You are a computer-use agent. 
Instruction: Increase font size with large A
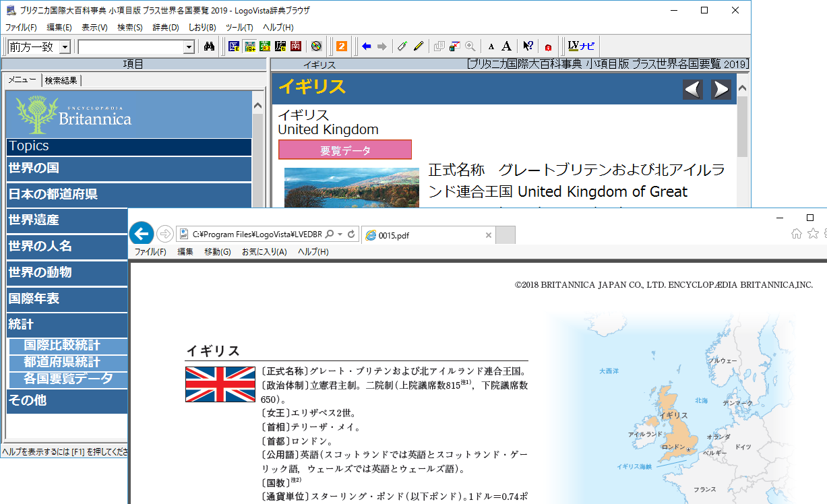[507, 46]
